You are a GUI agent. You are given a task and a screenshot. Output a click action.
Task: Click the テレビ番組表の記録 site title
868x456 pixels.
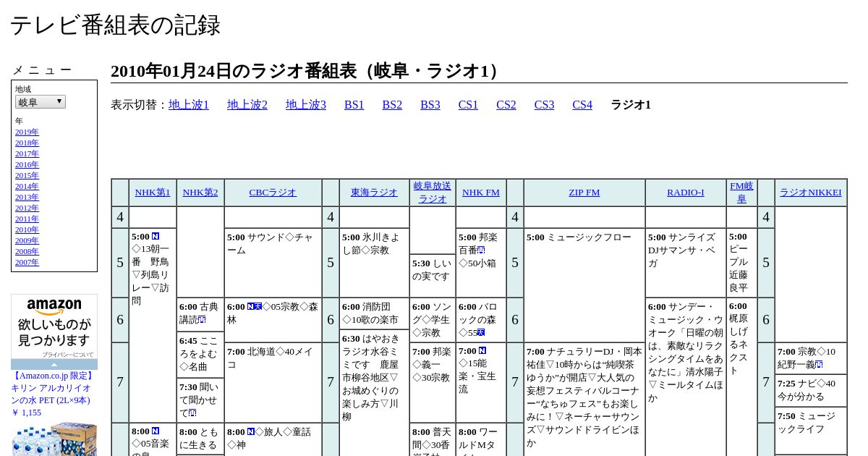tap(115, 25)
